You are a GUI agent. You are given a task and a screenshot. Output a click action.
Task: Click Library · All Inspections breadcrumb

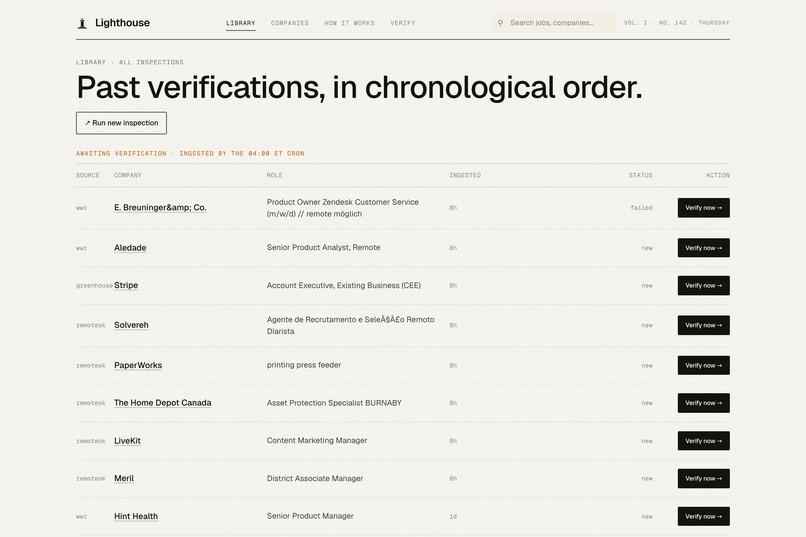click(130, 62)
